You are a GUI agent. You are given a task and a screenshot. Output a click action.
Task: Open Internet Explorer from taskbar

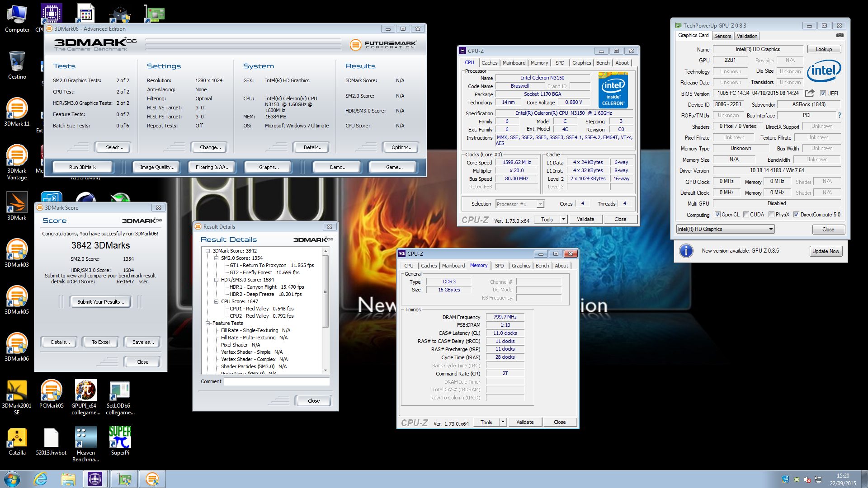41,479
